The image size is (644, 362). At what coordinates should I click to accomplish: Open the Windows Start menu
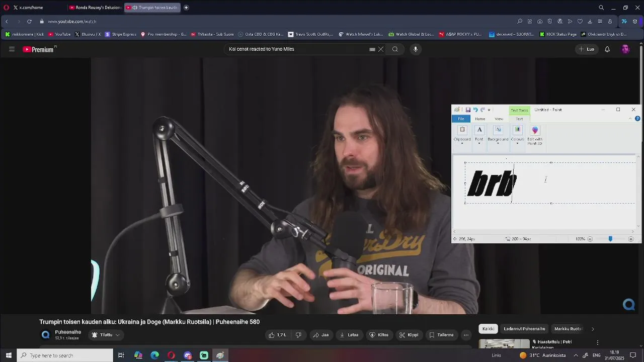point(9,355)
